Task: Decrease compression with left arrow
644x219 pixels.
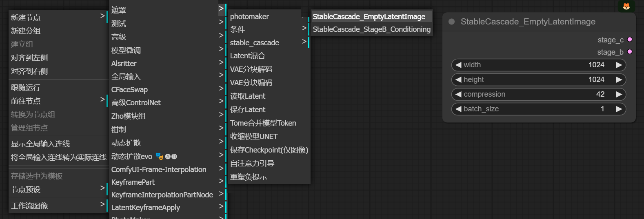Action: (458, 94)
